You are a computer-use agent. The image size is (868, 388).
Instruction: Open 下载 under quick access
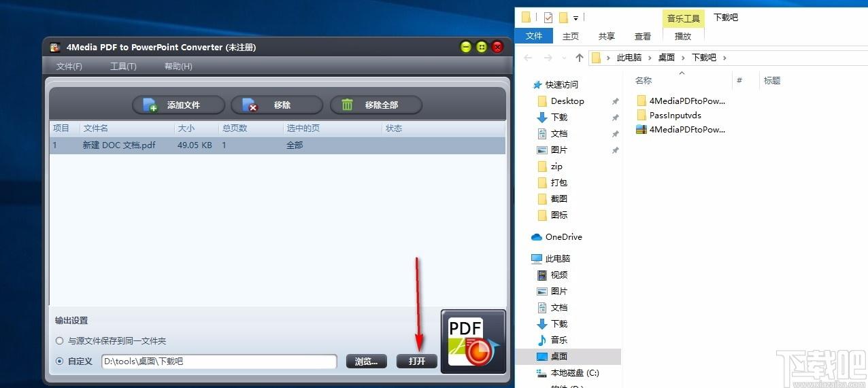click(559, 118)
